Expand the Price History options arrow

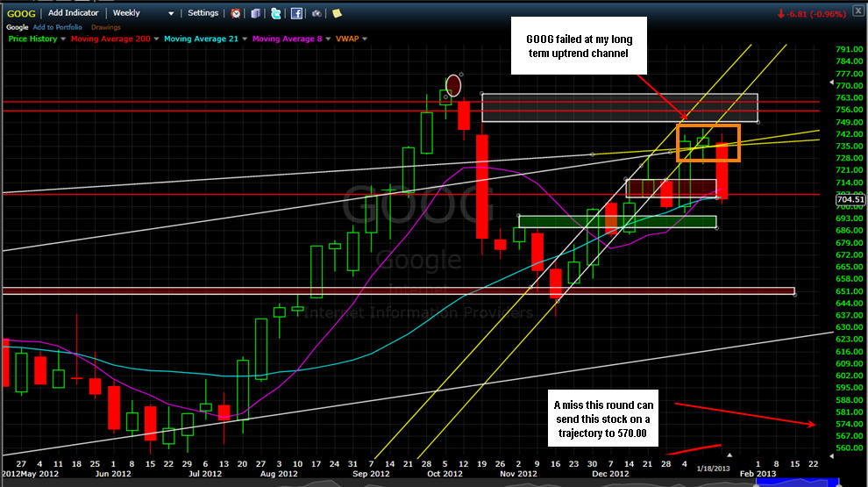pos(63,39)
